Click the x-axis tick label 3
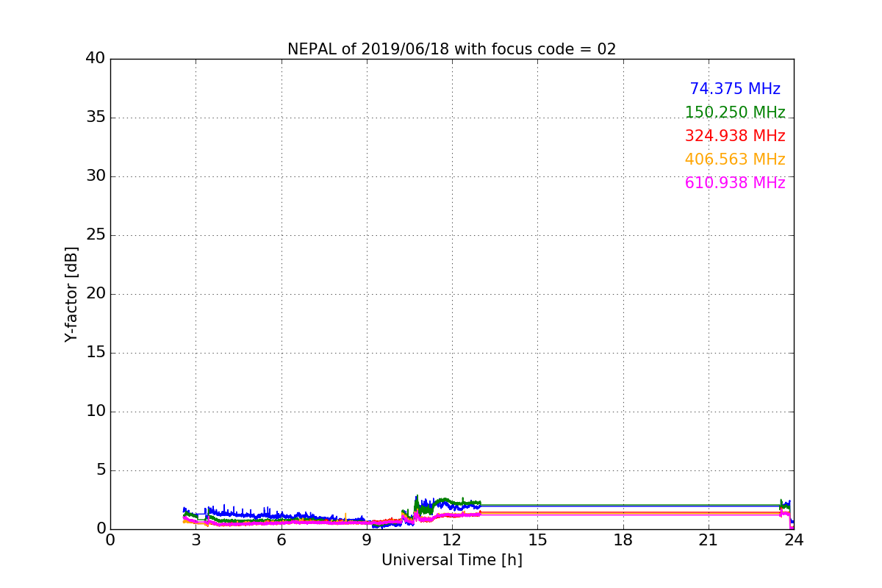 pos(196,539)
